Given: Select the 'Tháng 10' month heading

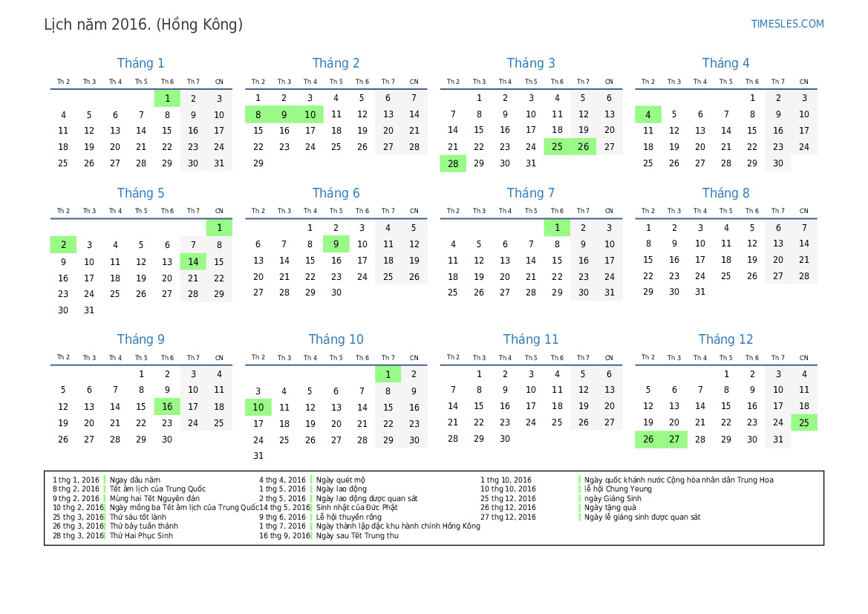Looking at the screenshot, I should click(336, 339).
